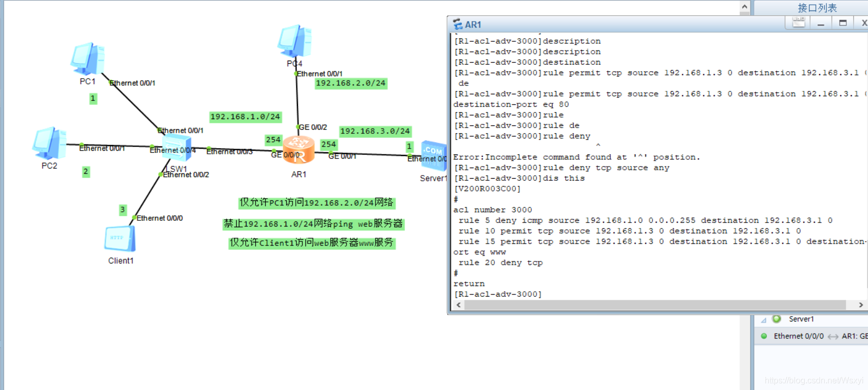Click the AR1 window title text
868x390 pixels.
[x=473, y=24]
